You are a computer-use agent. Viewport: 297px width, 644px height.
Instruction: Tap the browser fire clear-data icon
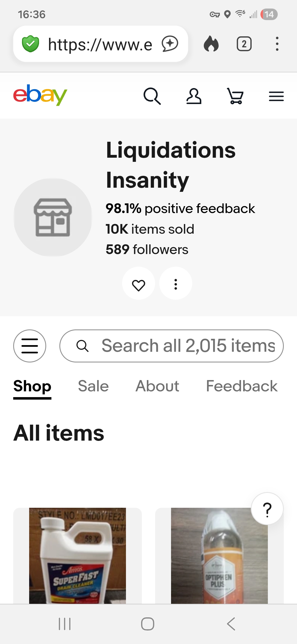[211, 44]
